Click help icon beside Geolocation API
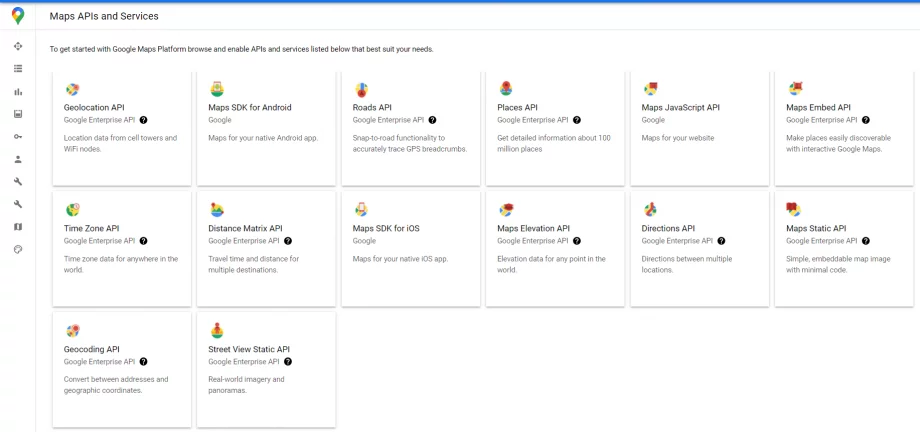Viewport: 920px width, 432px height. (144, 120)
